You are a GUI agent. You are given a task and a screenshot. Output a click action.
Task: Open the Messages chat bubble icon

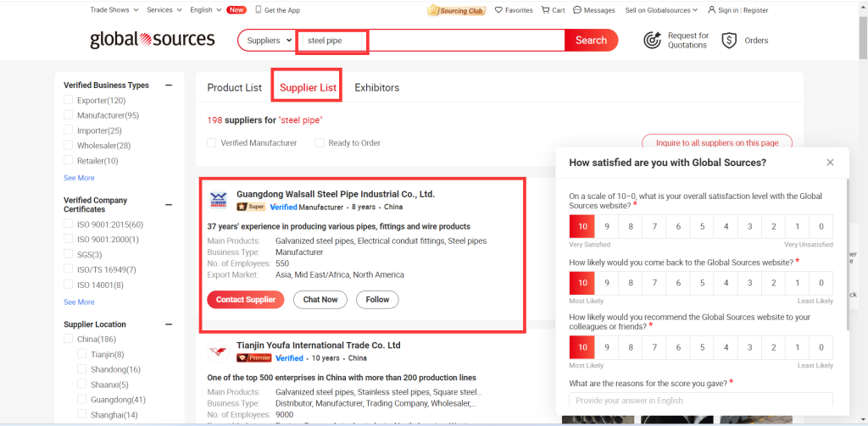click(x=577, y=10)
